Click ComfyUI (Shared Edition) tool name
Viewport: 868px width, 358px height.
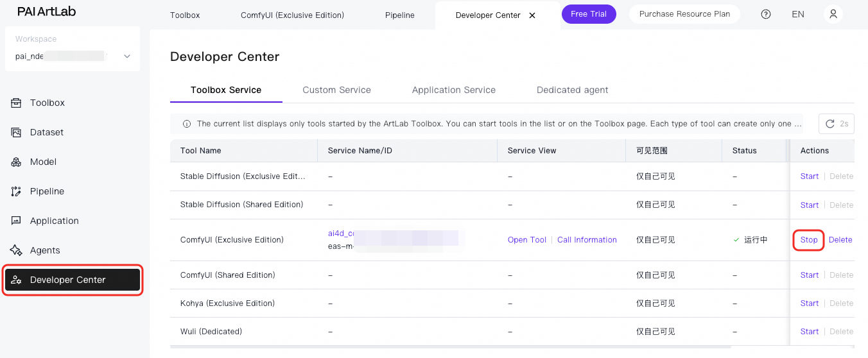[227, 275]
